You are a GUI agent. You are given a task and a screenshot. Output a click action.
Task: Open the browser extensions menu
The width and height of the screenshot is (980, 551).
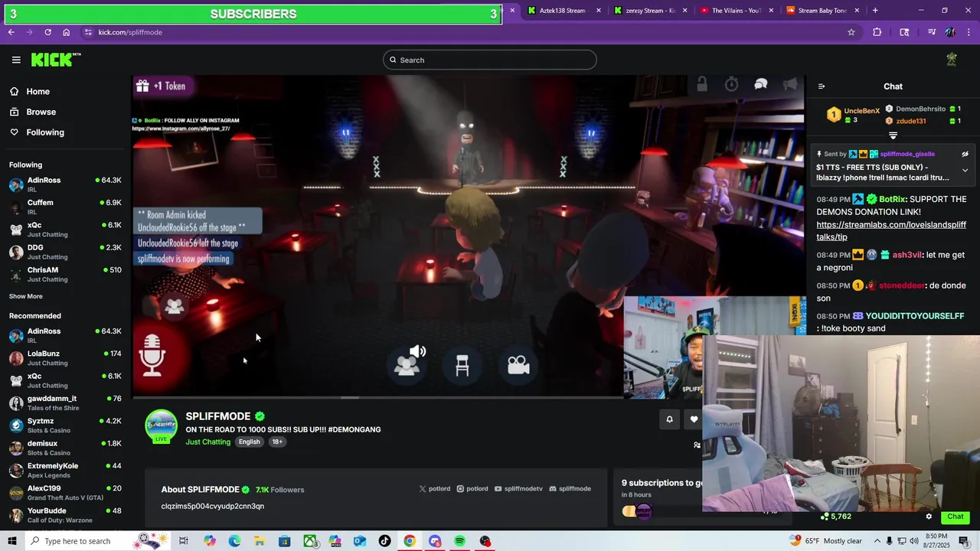(877, 32)
